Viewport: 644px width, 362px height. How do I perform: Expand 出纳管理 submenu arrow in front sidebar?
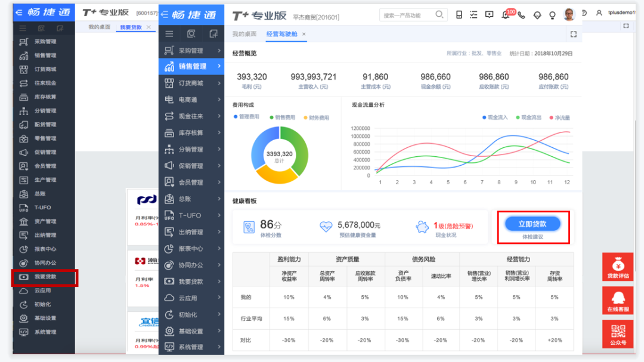219,232
